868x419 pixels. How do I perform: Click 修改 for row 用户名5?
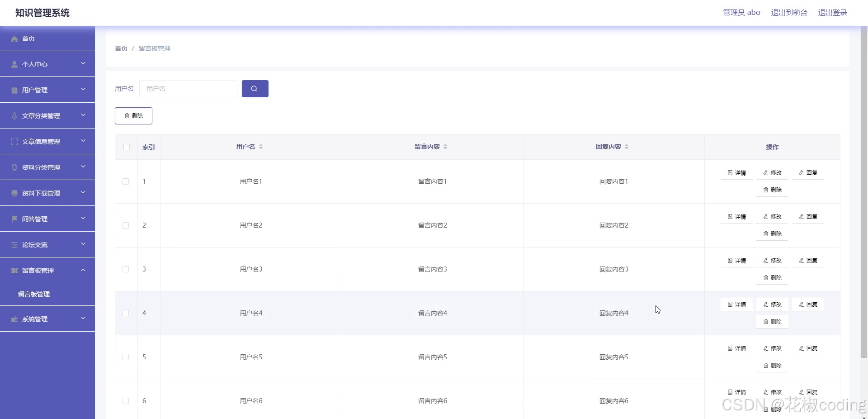point(772,348)
